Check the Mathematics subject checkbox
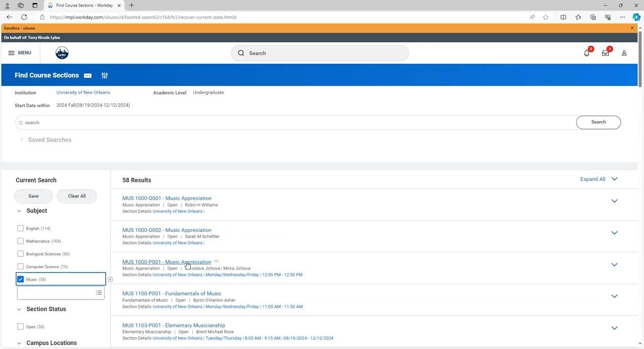Image resolution: width=644 pixels, height=349 pixels. 20,241
